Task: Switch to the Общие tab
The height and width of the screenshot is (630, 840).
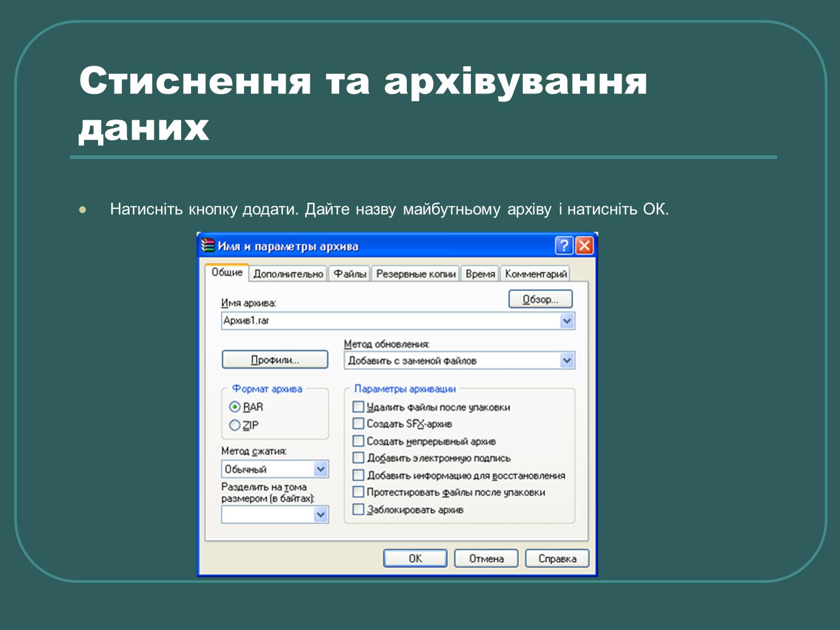Action: tap(227, 272)
